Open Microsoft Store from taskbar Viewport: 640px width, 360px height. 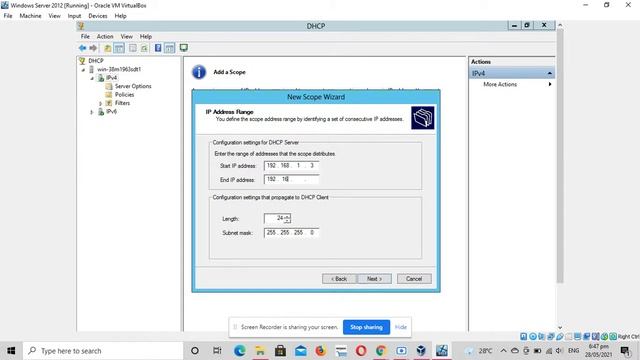coord(280,351)
